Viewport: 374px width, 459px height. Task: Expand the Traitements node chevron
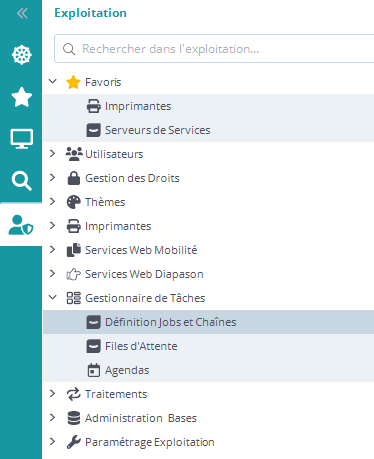coord(52,393)
